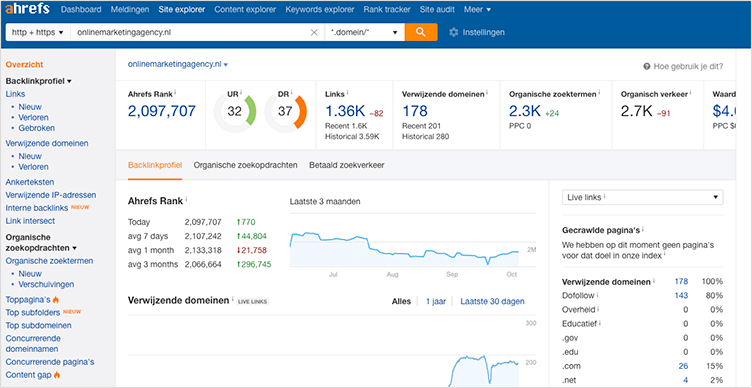Click the domain input field
752x388 pixels.
point(189,33)
